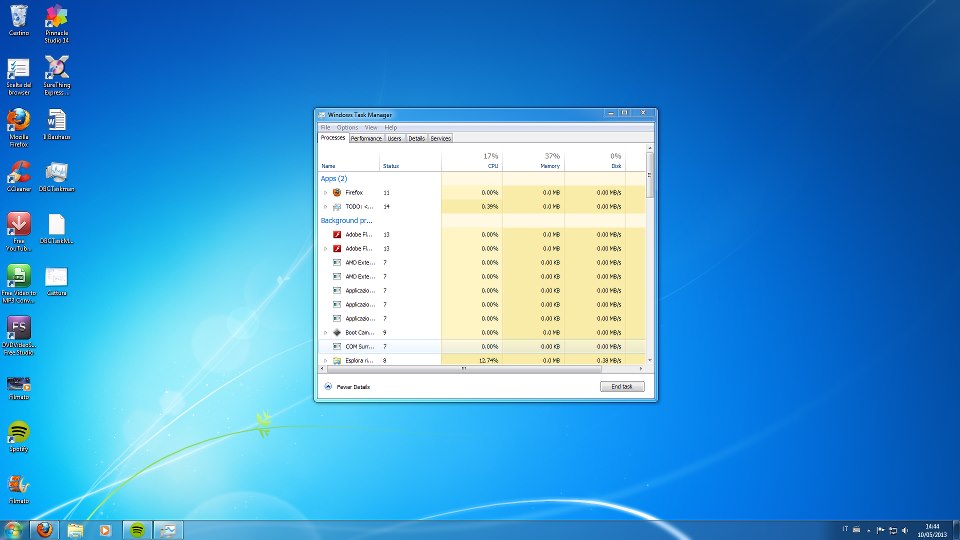Select the blank DBCTaskMa file on desktop

(x=56, y=228)
